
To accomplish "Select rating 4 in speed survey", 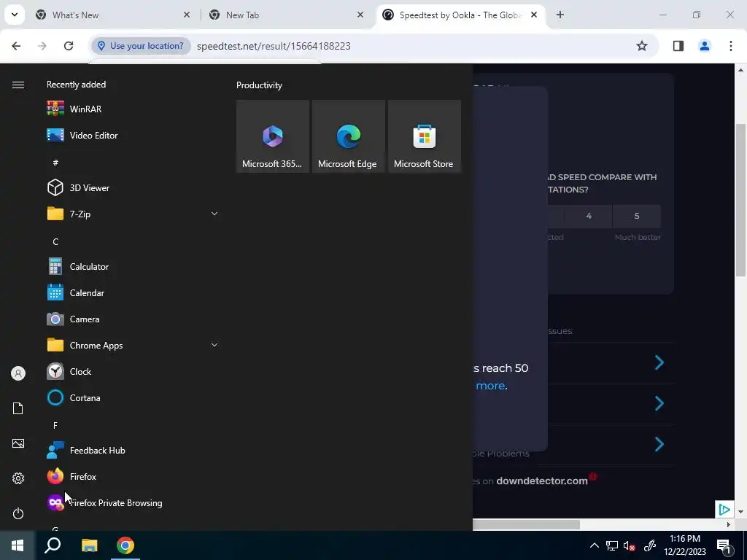I will tap(589, 216).
